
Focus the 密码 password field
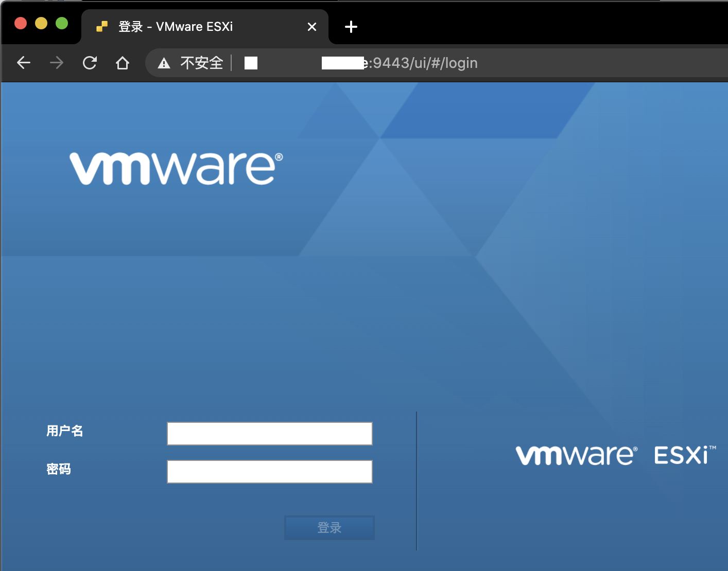point(270,472)
